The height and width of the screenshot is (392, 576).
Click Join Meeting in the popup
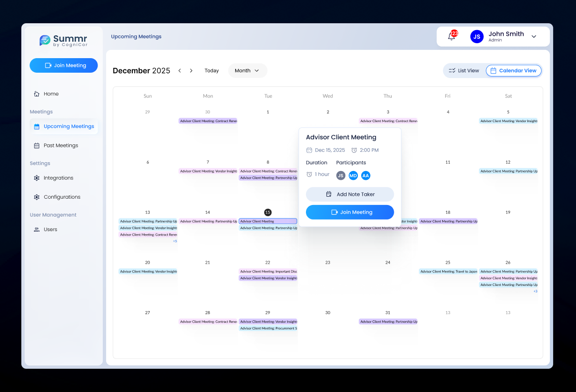click(350, 212)
